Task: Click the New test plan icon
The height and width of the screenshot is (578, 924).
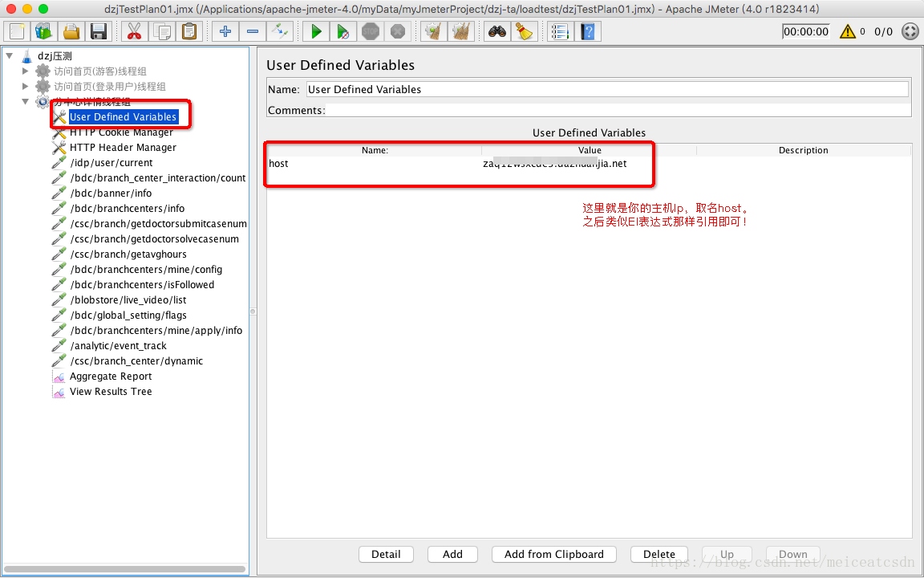Action: click(17, 31)
